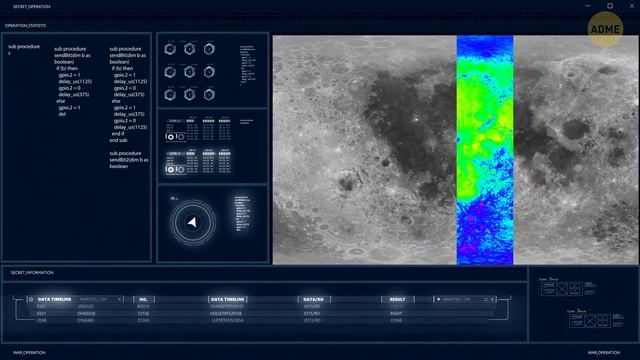Click the crossed-box icon in lower bottom-right group
This screenshot has width=640, height=360.
coord(589,320)
